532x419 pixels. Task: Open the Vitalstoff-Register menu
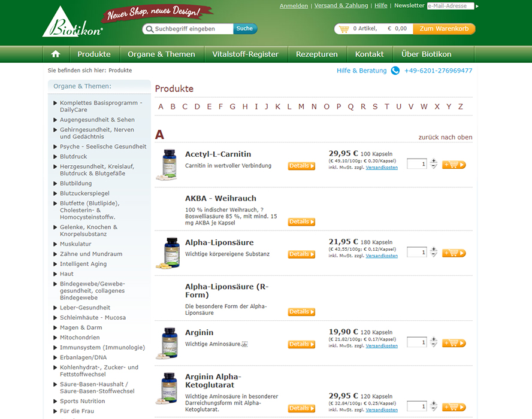[246, 54]
